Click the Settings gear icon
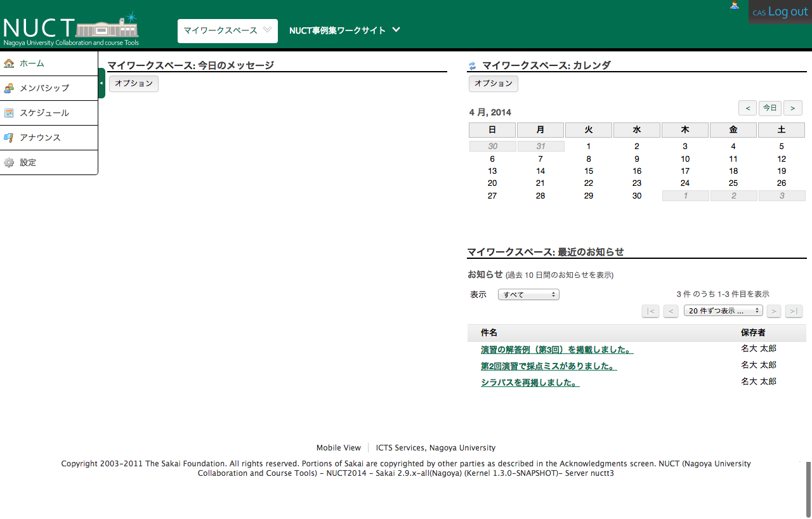 click(9, 162)
